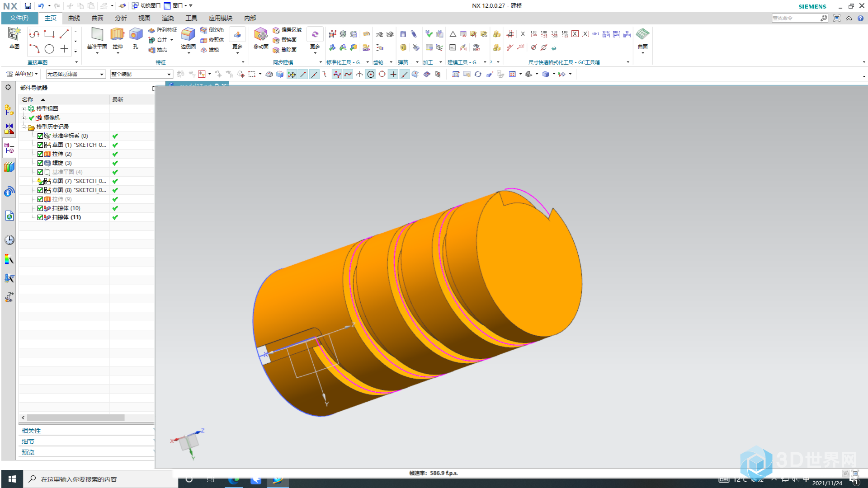868x488 pixels.
Task: Open the reuse library sidebar tab
Action: pyautogui.click(x=9, y=167)
